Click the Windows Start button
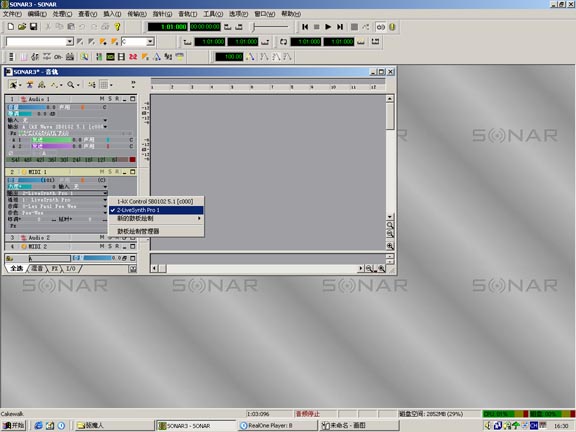This screenshot has width=576, height=432. coord(14,425)
